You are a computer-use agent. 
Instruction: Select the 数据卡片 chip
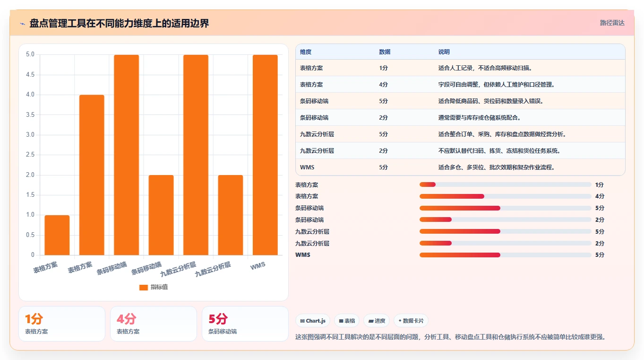(x=411, y=321)
